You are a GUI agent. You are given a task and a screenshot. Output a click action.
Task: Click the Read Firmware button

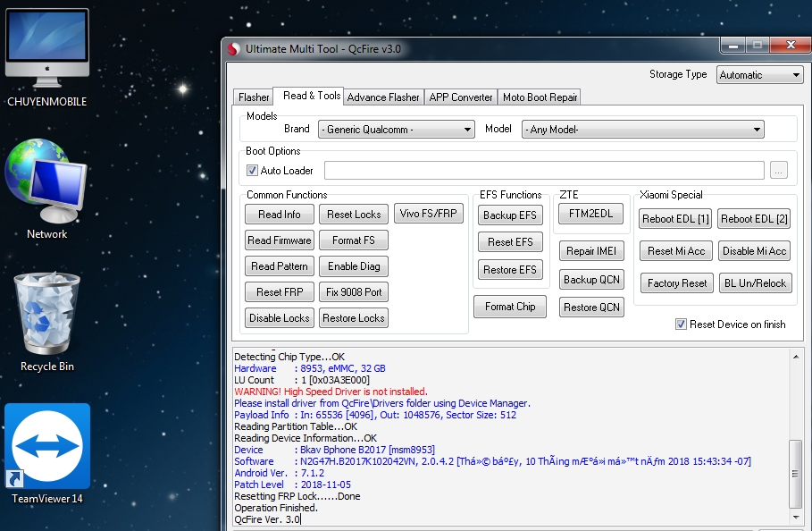tap(280, 240)
